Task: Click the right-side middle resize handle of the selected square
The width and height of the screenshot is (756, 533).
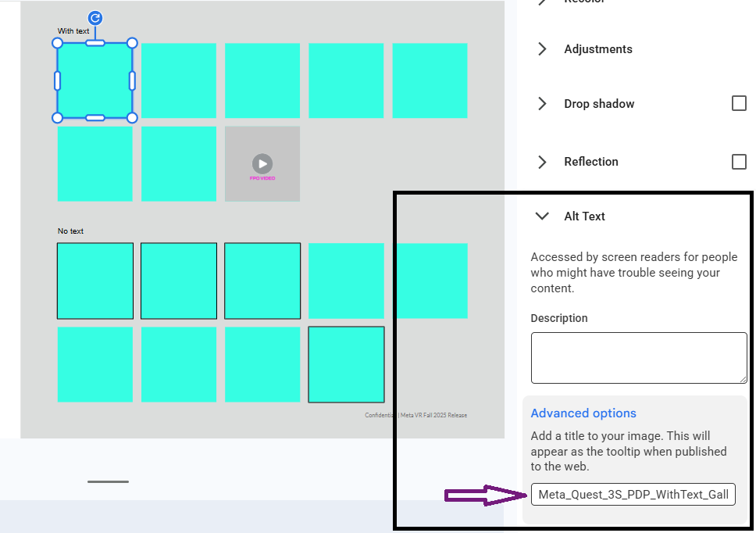Action: [132, 80]
